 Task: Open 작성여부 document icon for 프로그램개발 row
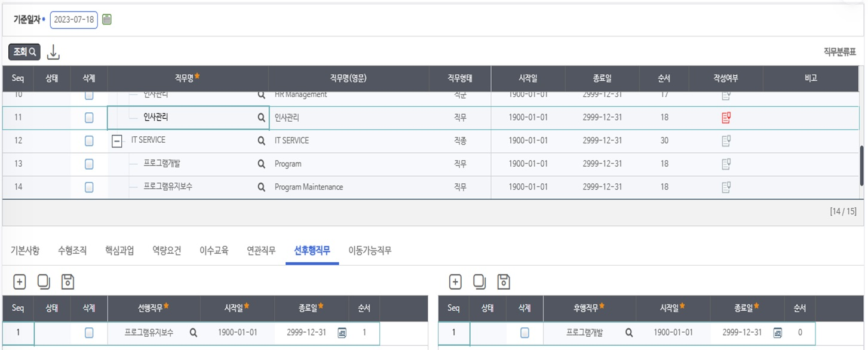pos(726,164)
